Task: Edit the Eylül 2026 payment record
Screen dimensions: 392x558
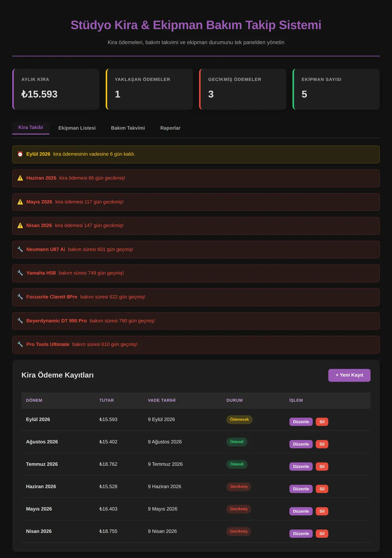Action: [x=301, y=422]
